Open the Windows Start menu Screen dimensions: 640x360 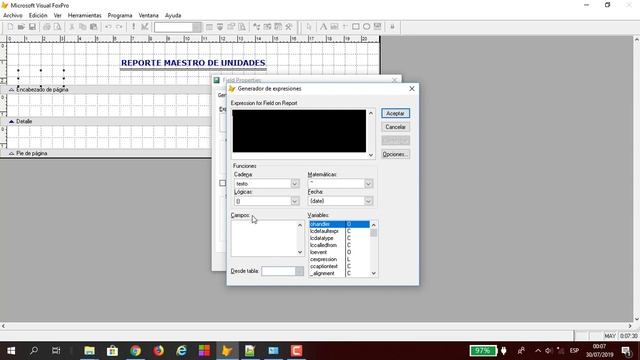tap(11, 351)
